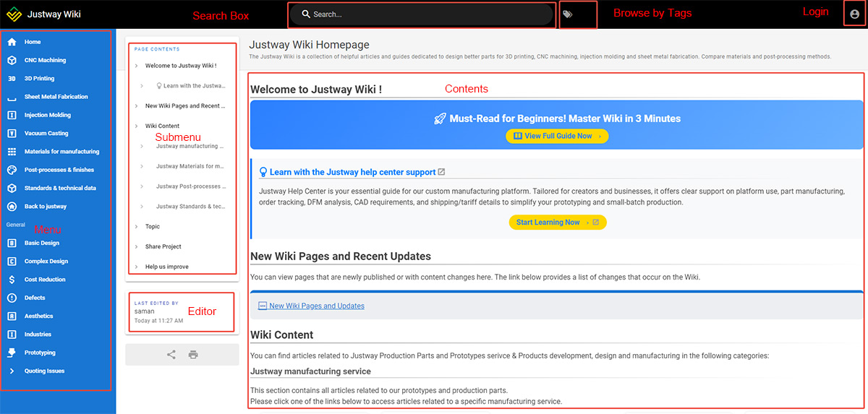Go to Sheet Metal Fabrication menu item
Image resolution: width=868 pixels, height=414 pixels.
click(x=58, y=97)
